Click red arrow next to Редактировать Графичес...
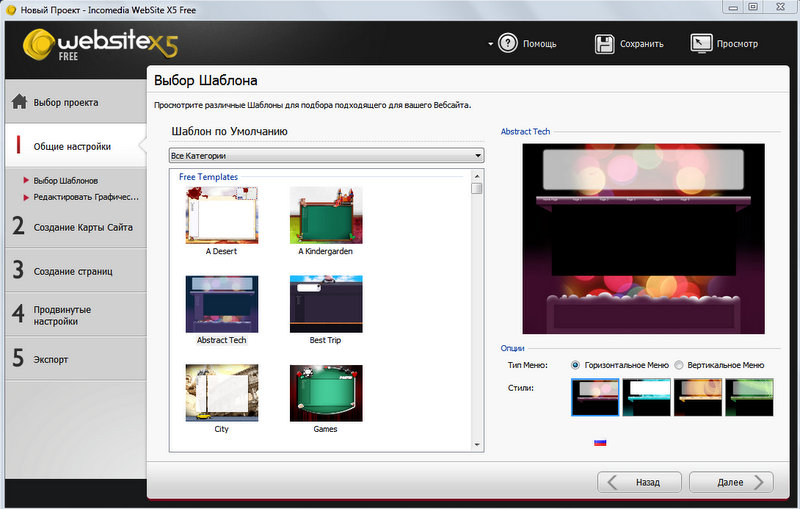800x509 pixels. pyautogui.click(x=26, y=197)
